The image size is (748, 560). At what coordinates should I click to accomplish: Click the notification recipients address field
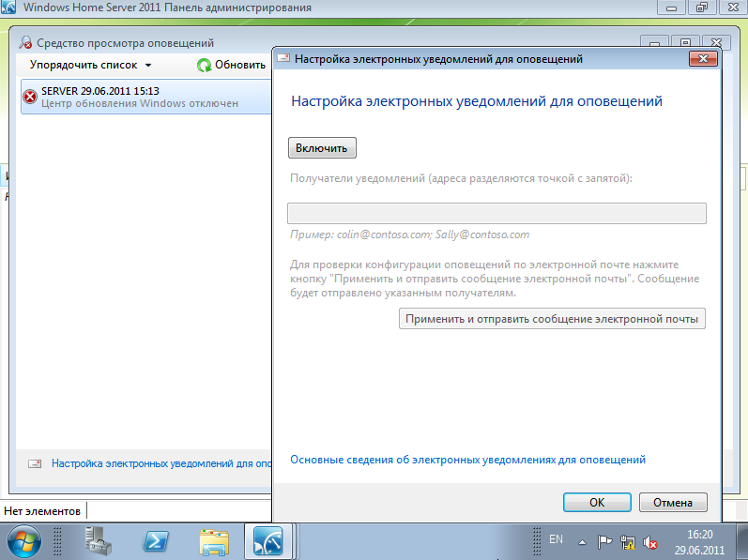(x=496, y=213)
